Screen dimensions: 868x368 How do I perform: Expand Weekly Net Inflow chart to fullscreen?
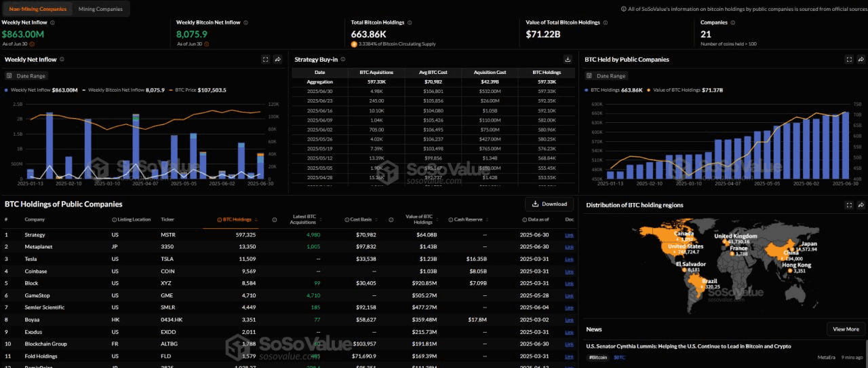click(265, 59)
